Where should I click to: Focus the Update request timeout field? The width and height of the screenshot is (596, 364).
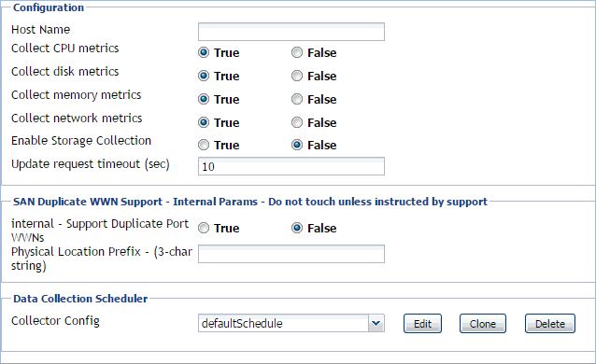pyautogui.click(x=291, y=166)
